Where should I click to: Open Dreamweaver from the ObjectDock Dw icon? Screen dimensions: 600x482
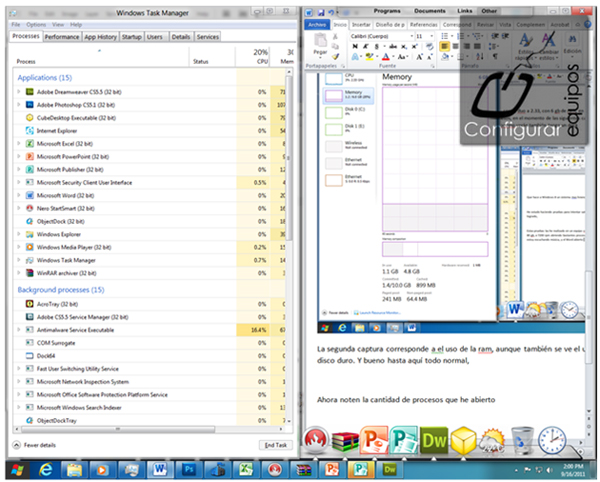434,440
